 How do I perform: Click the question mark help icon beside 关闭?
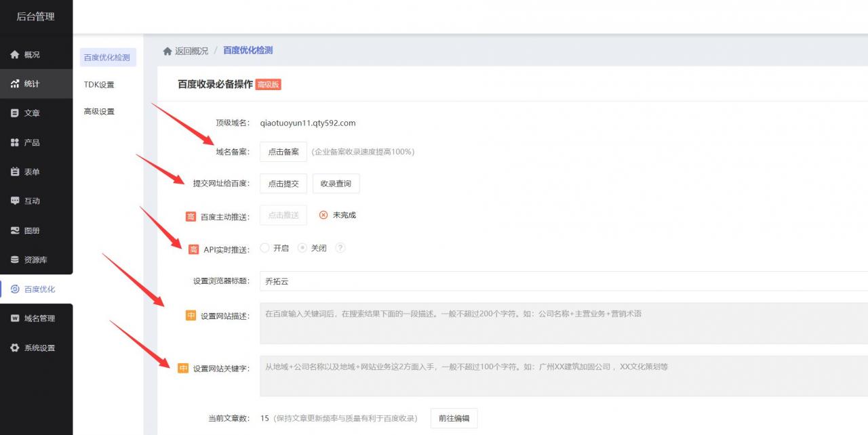(x=340, y=248)
